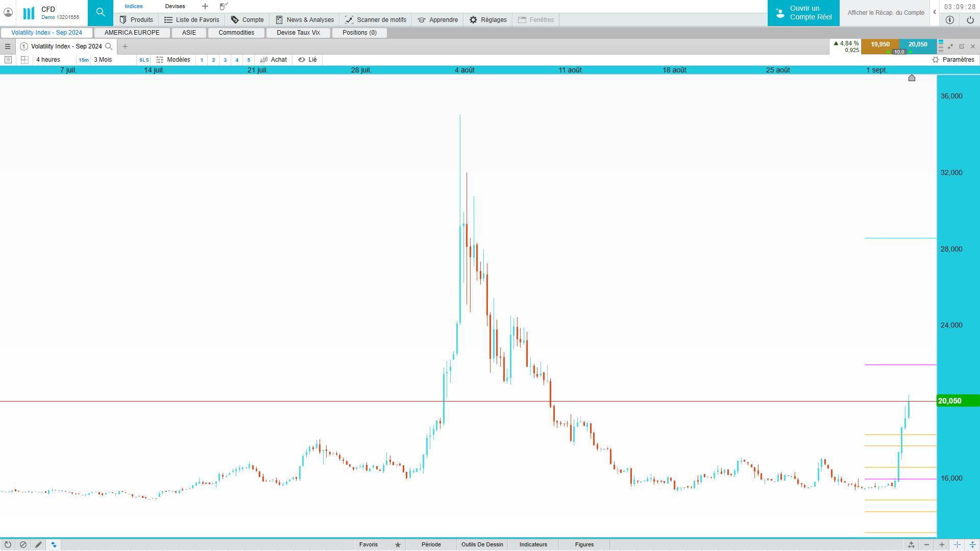Click the home marker on the time axis
The image size is (980, 551).
click(912, 78)
